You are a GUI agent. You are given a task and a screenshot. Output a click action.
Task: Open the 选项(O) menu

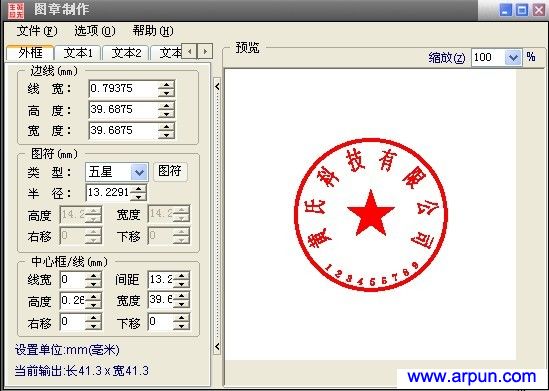pos(95,31)
